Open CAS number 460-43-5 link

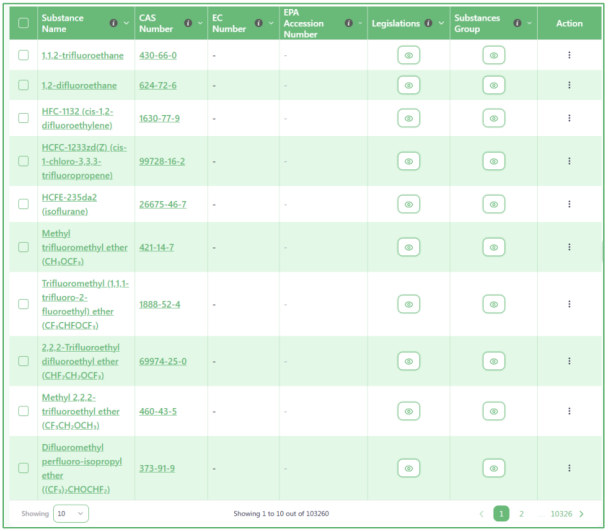point(158,411)
